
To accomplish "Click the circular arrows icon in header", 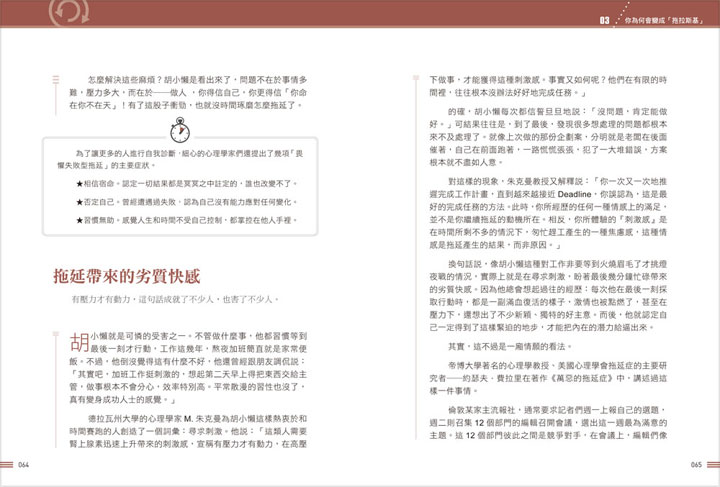I will coord(69,11).
